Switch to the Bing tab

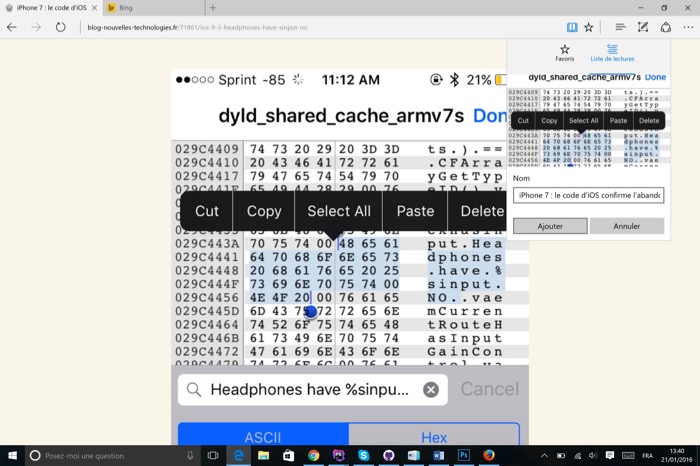152,7
